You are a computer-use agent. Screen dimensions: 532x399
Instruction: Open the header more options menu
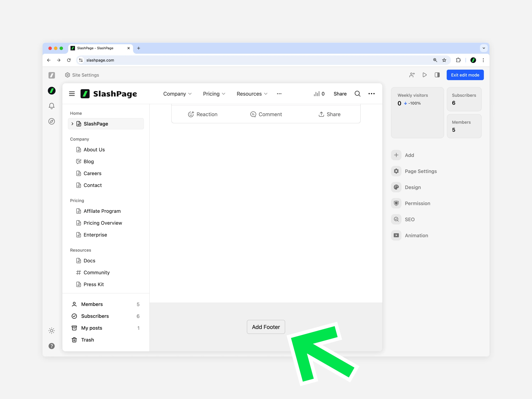tap(372, 94)
